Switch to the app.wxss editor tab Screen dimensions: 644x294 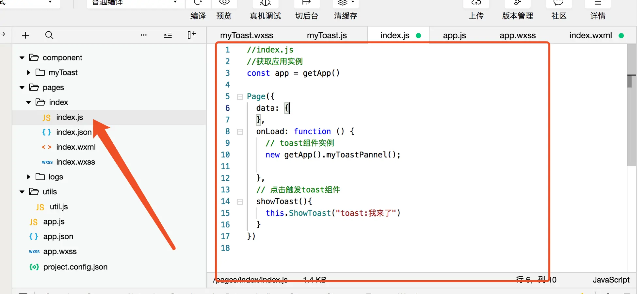(x=518, y=35)
